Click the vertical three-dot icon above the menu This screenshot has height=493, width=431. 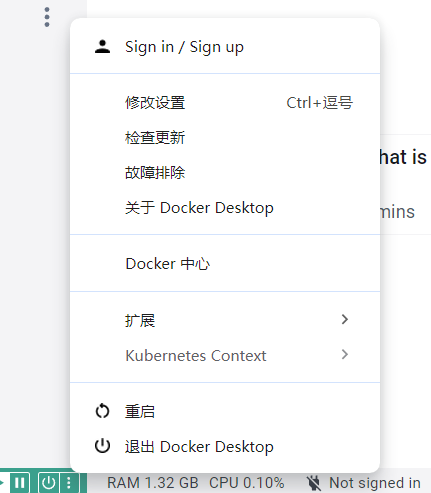click(47, 17)
